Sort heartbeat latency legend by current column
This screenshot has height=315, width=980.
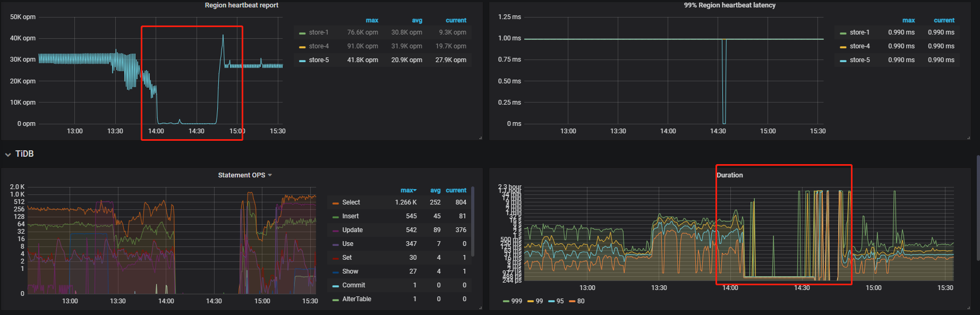944,20
